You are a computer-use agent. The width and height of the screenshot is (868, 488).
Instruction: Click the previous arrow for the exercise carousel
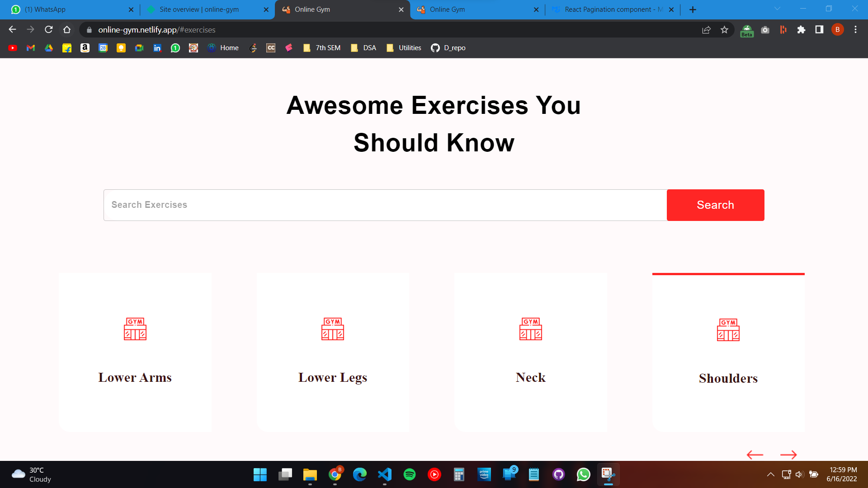754,455
